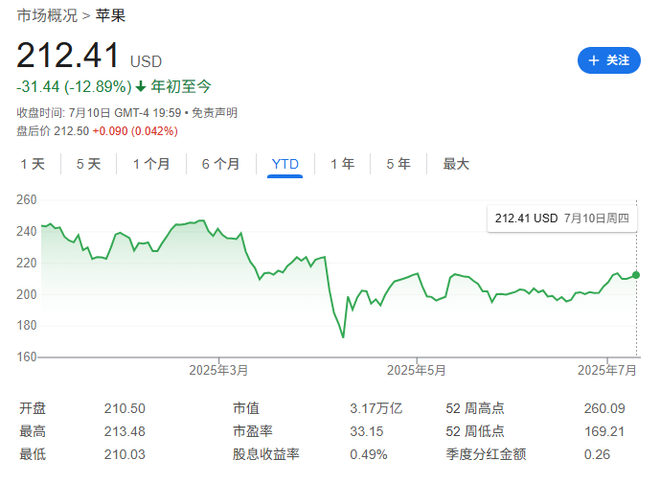Screen dimensions: 660x483
Task: Select the 1 天 time range tab
Action: coord(33,164)
